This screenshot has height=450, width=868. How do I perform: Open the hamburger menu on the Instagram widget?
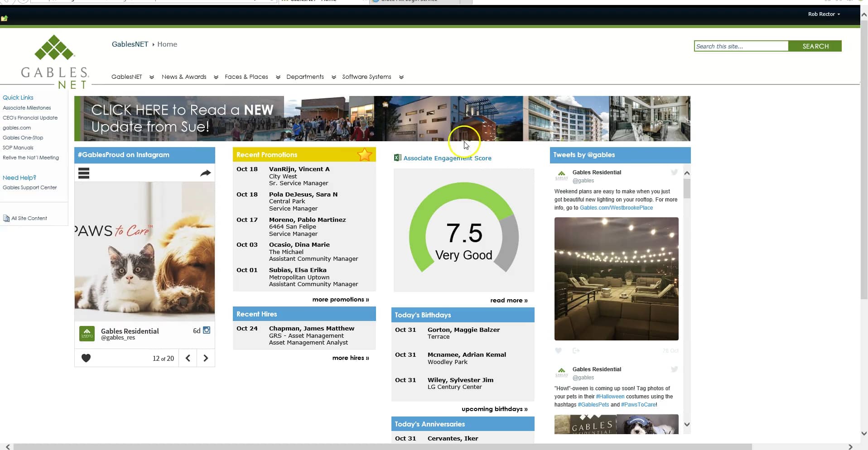click(84, 172)
